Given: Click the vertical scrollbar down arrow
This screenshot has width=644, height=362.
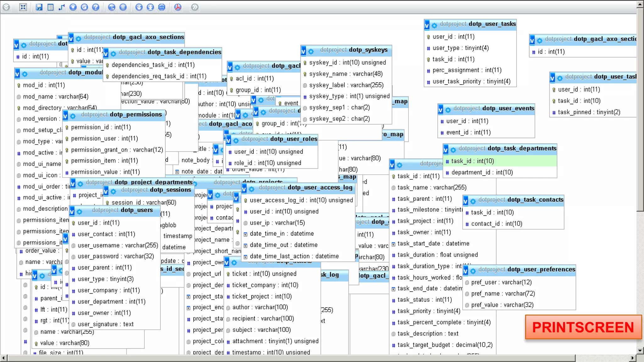Looking at the screenshot, I should tap(640, 350).
